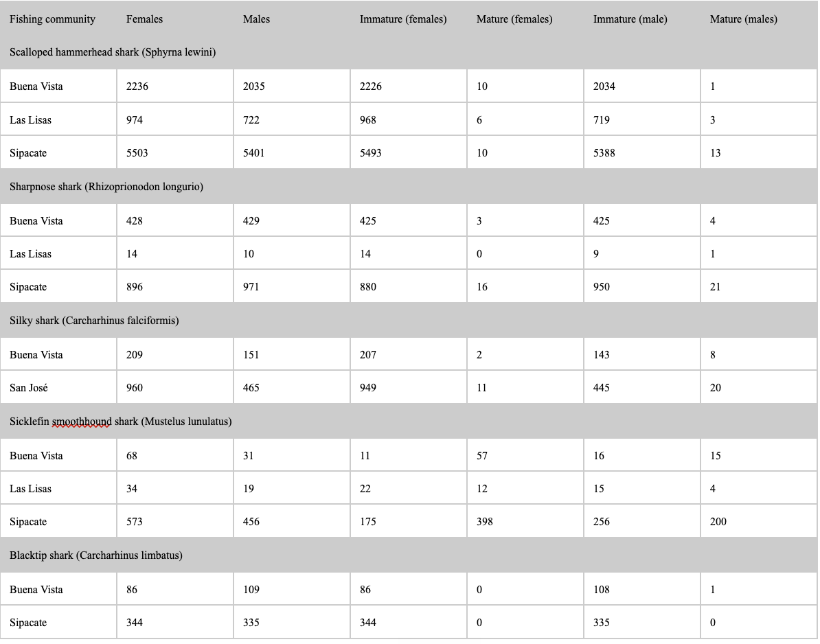Screen dimensions: 820x644
Task: Click the Fishing community column header
Action: click(52, 19)
